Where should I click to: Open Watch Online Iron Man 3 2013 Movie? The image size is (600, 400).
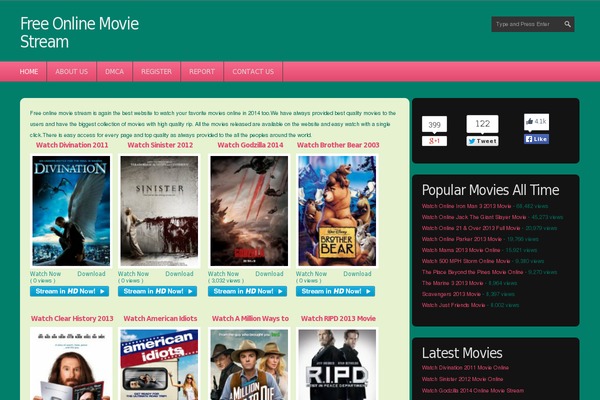click(466, 206)
